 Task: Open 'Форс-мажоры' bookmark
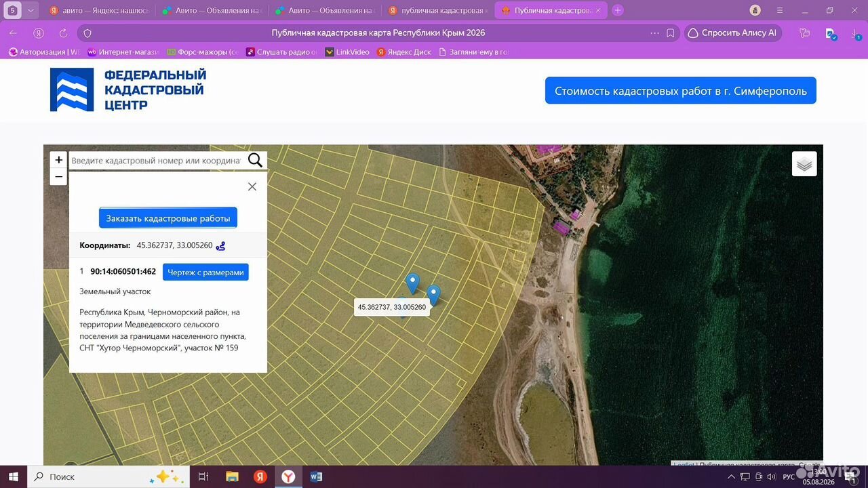click(203, 52)
